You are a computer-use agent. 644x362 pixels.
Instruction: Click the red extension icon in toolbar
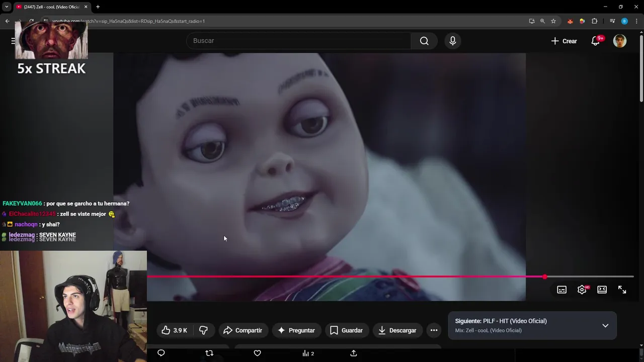coord(570,21)
